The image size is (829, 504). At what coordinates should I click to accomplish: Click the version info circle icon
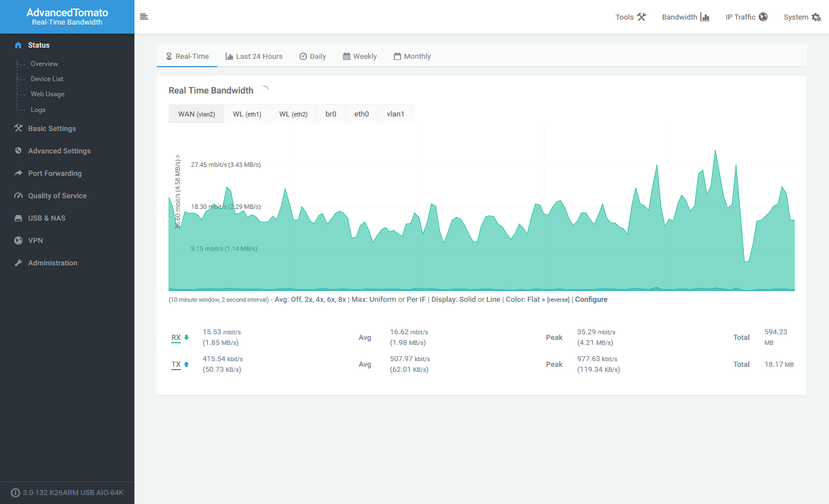tap(16, 493)
